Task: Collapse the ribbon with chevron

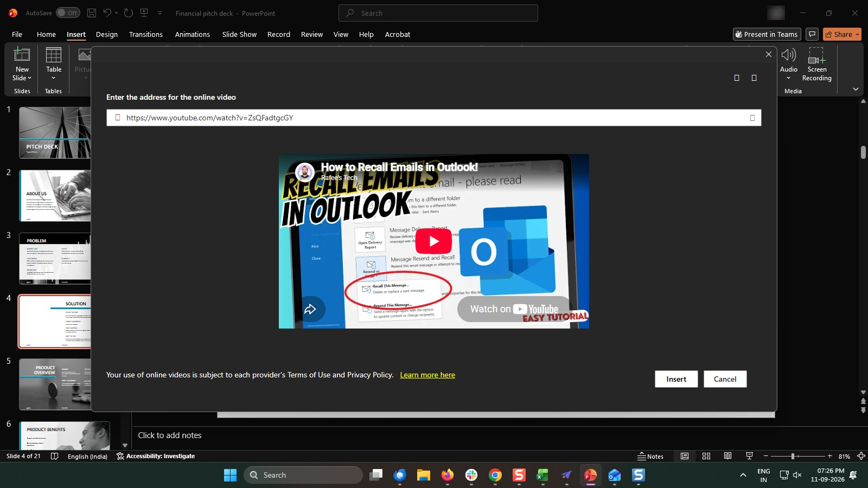Action: (856, 89)
